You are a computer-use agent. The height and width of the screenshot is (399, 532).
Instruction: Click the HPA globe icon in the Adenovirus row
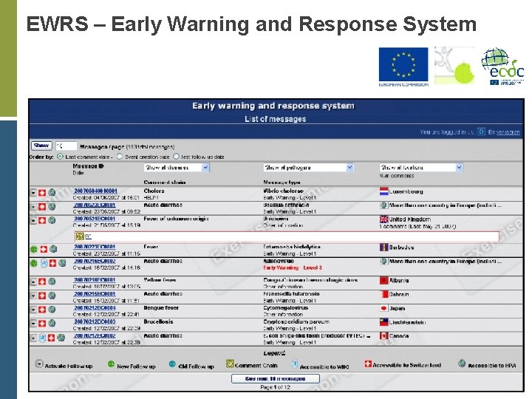[x=62, y=263]
